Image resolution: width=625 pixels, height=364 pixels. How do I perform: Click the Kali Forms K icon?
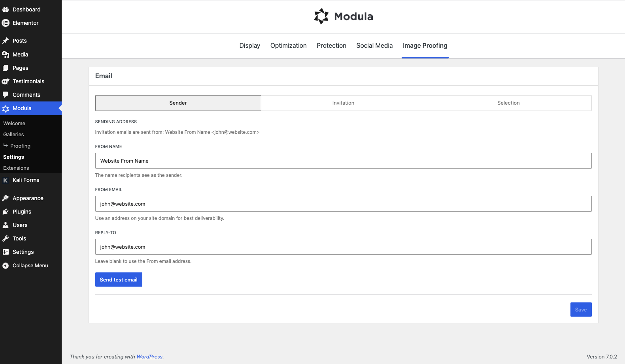click(6, 180)
